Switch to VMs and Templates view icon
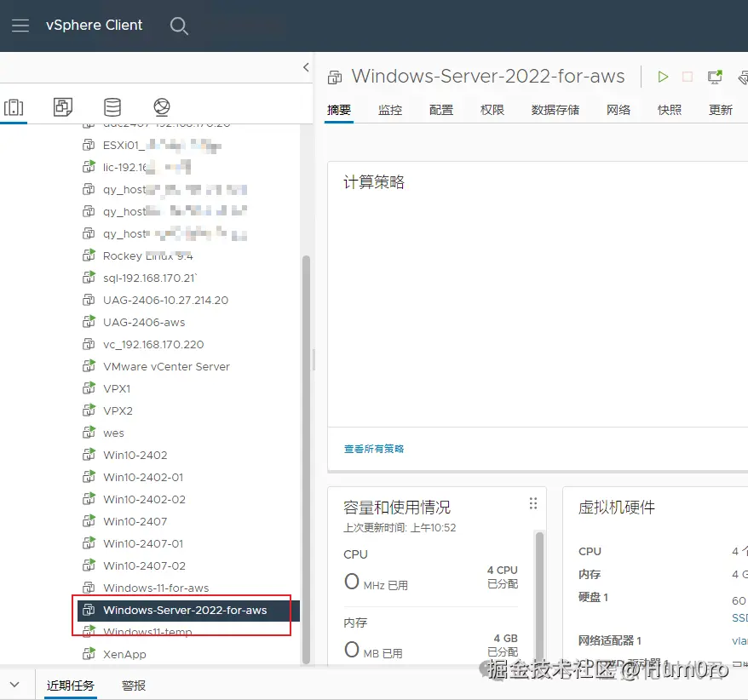The height and width of the screenshot is (700, 748). [63, 106]
